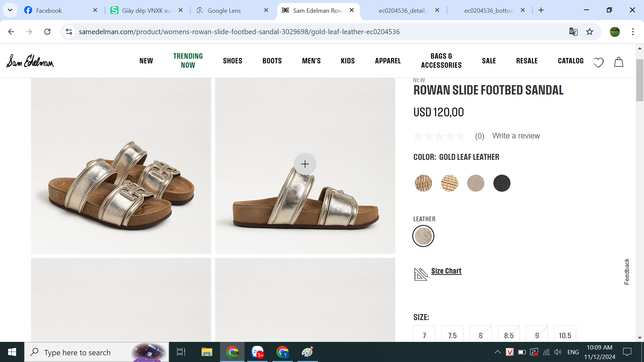Switch to the Google Lens tab
The width and height of the screenshot is (644, 362).
click(x=224, y=10)
